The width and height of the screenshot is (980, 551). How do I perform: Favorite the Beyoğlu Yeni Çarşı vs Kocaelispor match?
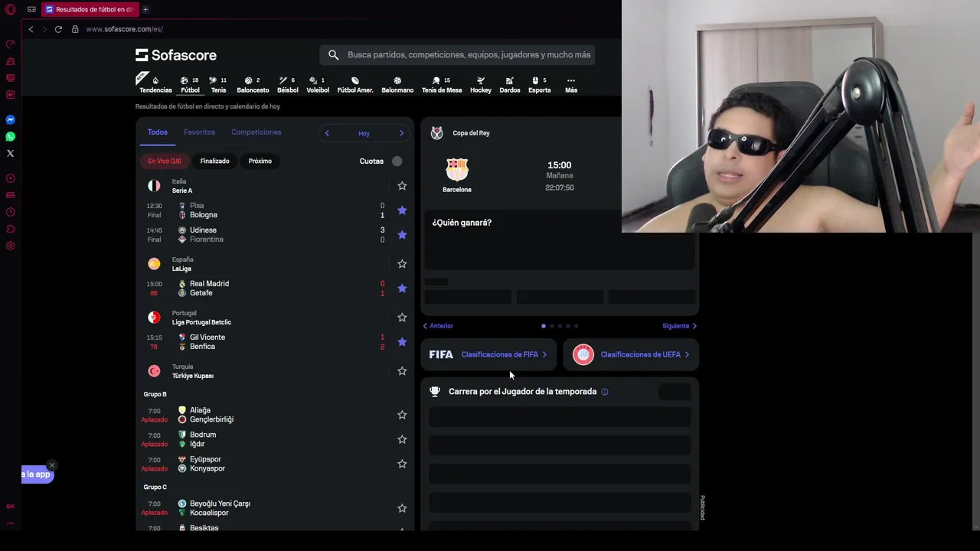pos(402,508)
